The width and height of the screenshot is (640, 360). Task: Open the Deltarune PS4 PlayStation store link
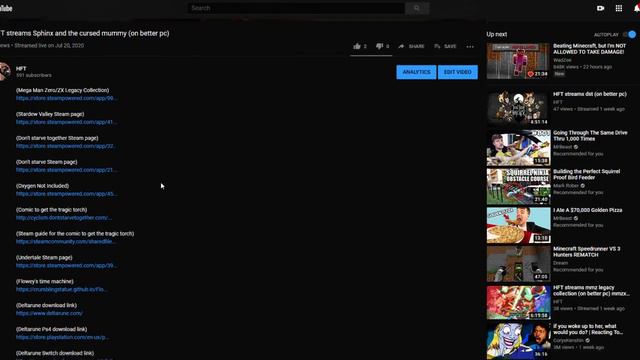click(x=62, y=337)
